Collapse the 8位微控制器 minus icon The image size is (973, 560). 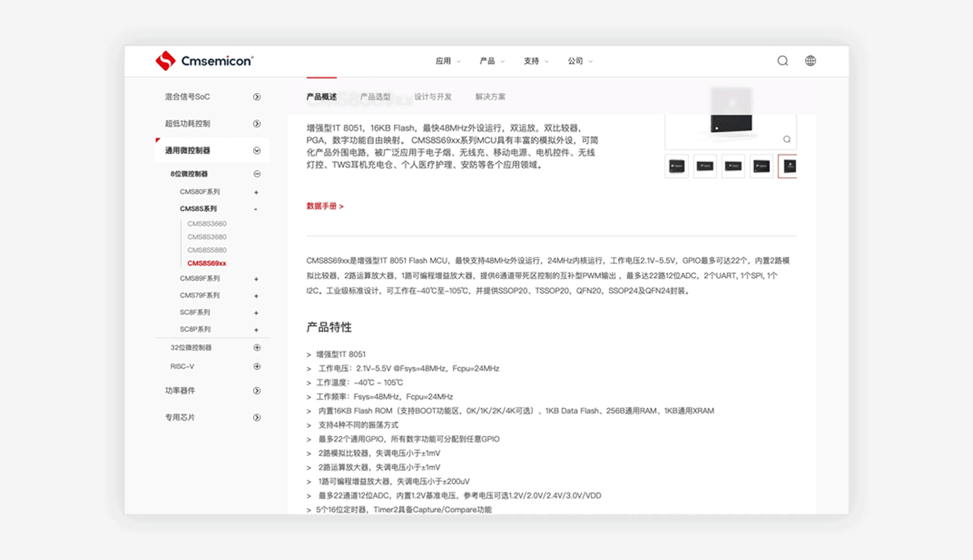pos(257,174)
